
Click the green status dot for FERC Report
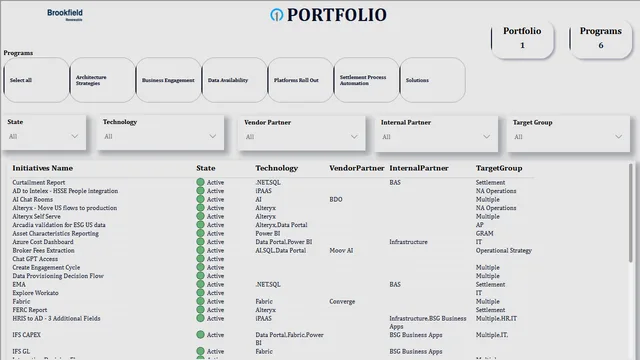click(x=200, y=310)
